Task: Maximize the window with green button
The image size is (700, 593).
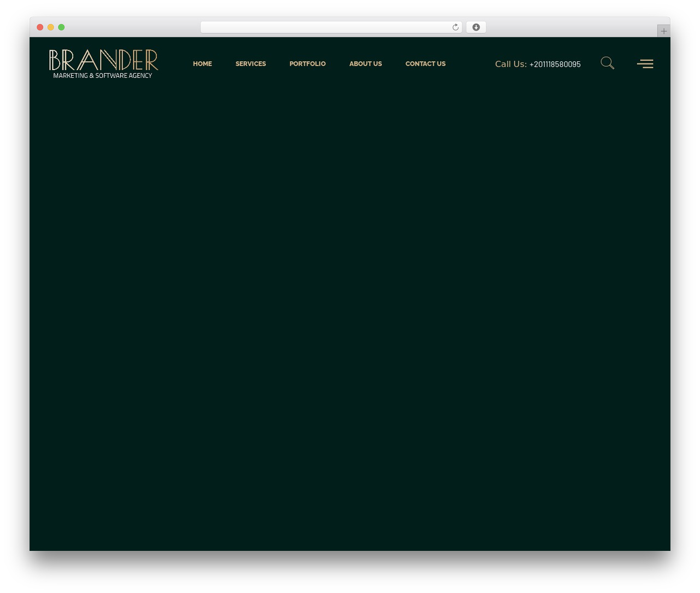Action: [61, 27]
